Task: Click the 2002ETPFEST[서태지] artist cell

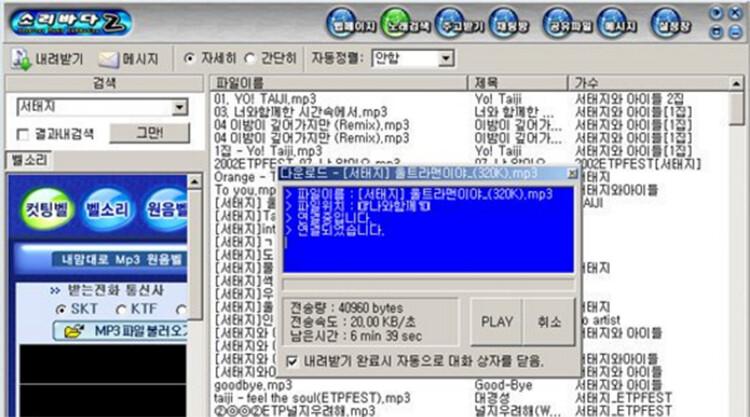Action: pos(638,164)
